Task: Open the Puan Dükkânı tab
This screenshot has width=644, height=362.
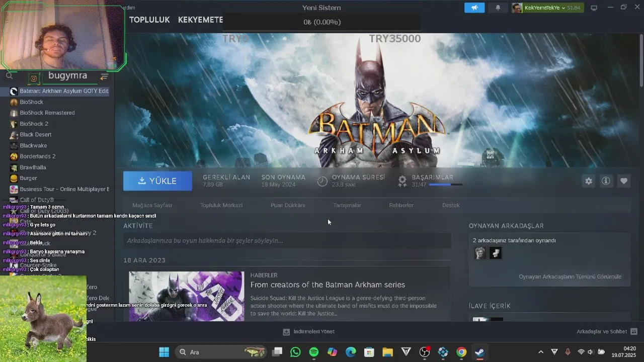Action: (288, 205)
